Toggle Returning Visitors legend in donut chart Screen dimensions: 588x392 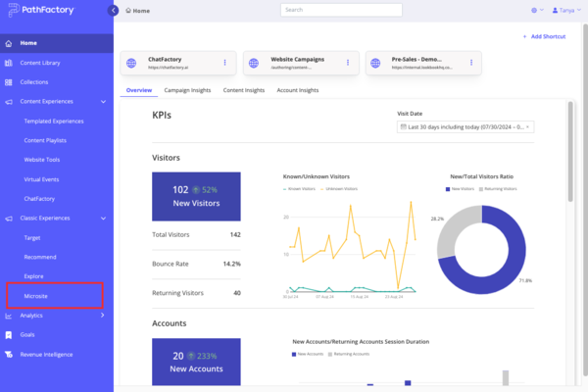coord(498,189)
